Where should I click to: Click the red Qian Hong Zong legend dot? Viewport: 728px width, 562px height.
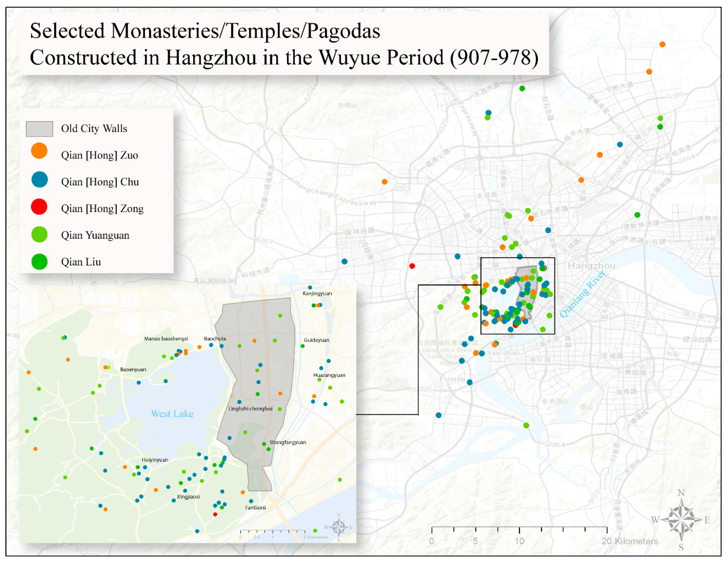[x=39, y=207]
